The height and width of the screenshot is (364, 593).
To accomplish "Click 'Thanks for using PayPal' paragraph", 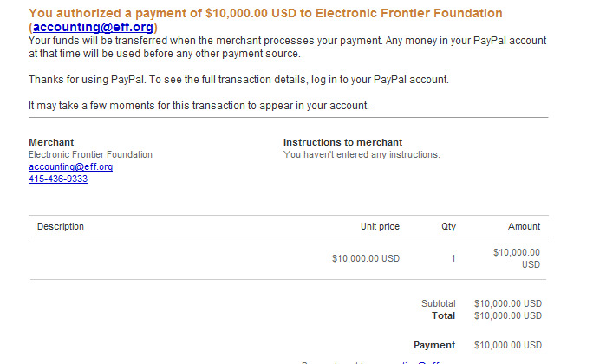I will click(238, 80).
